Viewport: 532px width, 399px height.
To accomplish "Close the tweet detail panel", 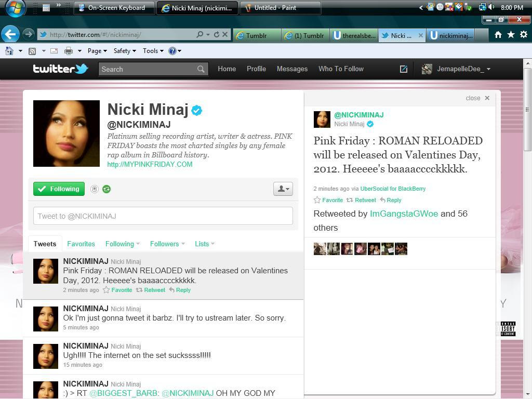I will 477,98.
